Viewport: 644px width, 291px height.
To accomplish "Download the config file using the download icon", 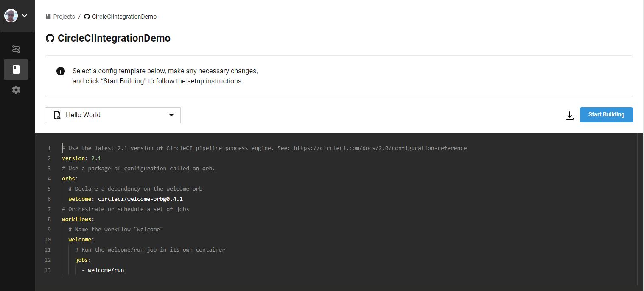I will (x=569, y=115).
